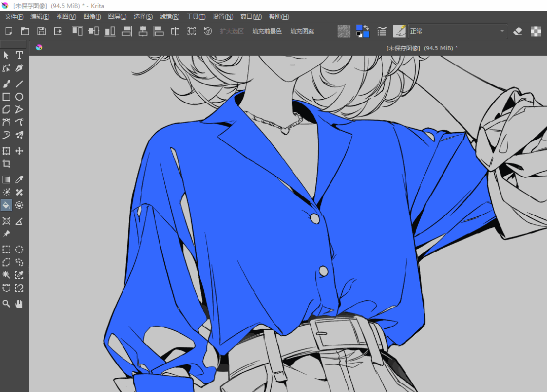Open the 设置(N) menu
This screenshot has height=392, width=547.
point(223,17)
